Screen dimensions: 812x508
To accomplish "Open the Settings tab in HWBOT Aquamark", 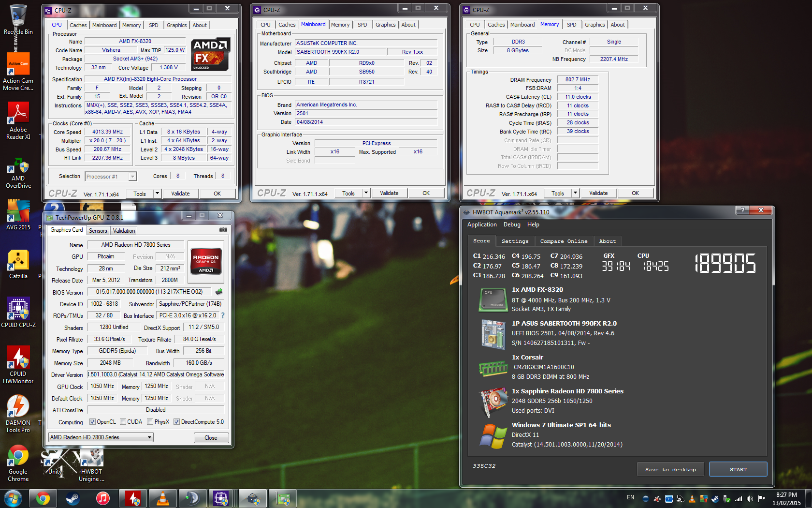I will (x=515, y=241).
